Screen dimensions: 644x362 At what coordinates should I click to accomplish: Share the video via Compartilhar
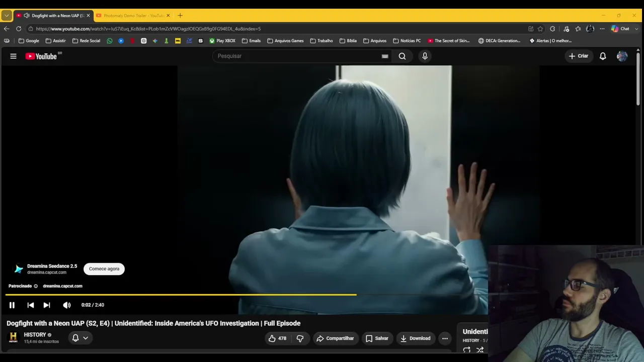335,338
